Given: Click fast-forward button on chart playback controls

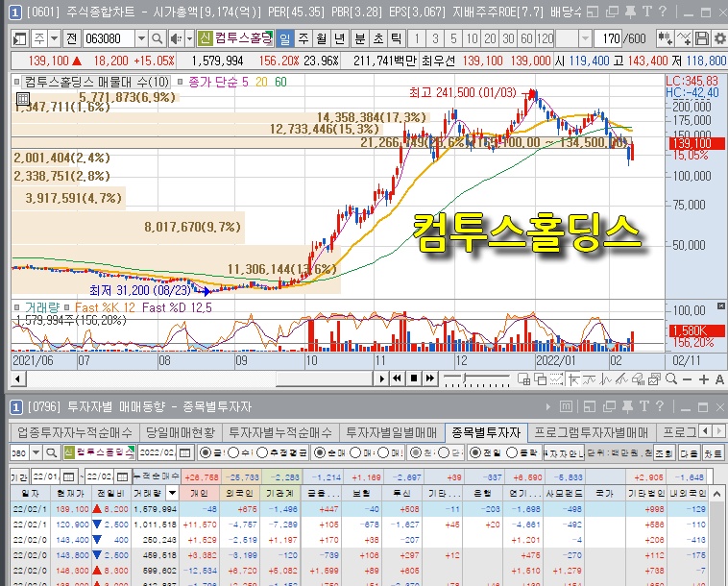Looking at the screenshot, I should 430,378.
